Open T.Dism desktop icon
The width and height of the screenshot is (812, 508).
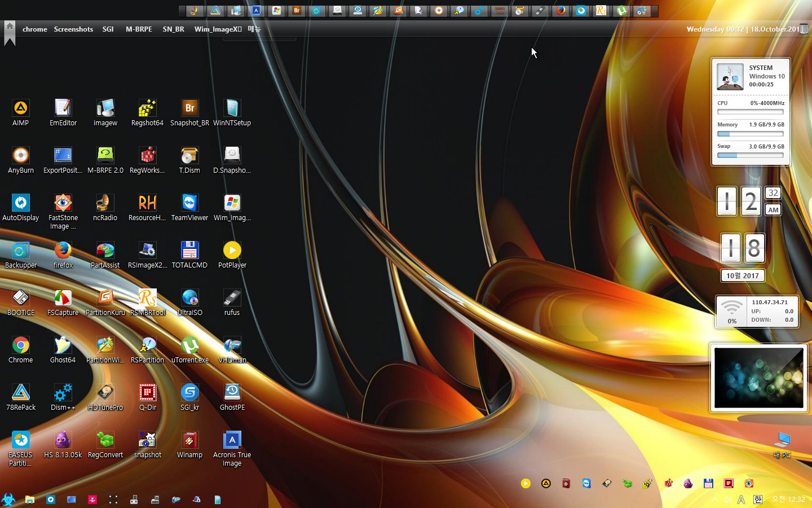(x=190, y=159)
